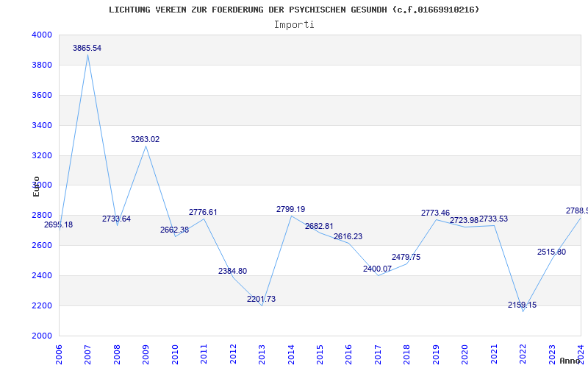Click the Importi subtitle
Screen dimensions: 588x368
[x=294, y=25]
